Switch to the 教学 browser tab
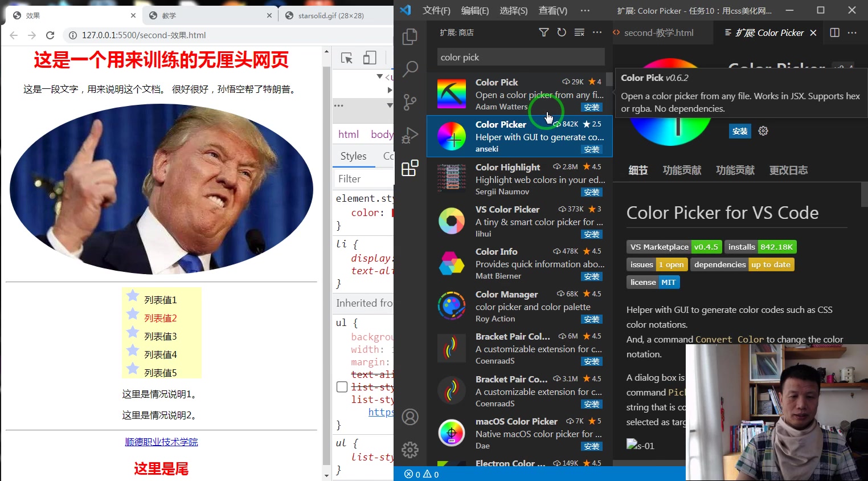The width and height of the screenshot is (868, 481). tap(211, 15)
